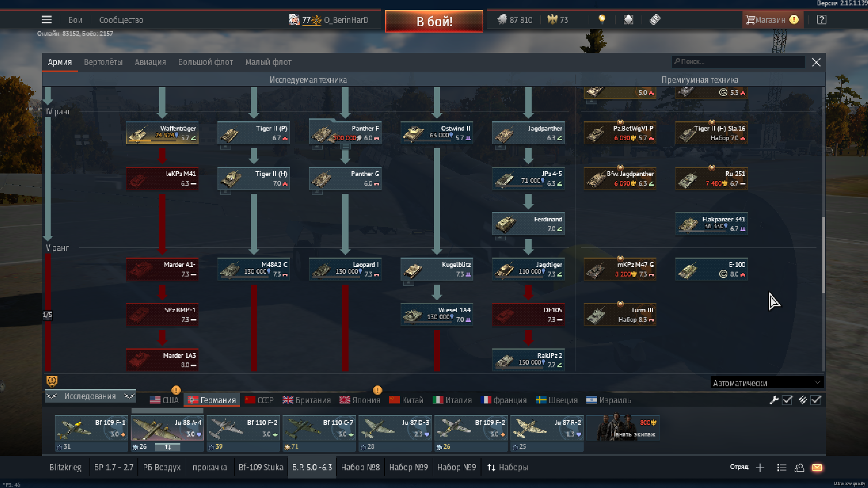Select the Tiger II (H) card

pos(254,178)
